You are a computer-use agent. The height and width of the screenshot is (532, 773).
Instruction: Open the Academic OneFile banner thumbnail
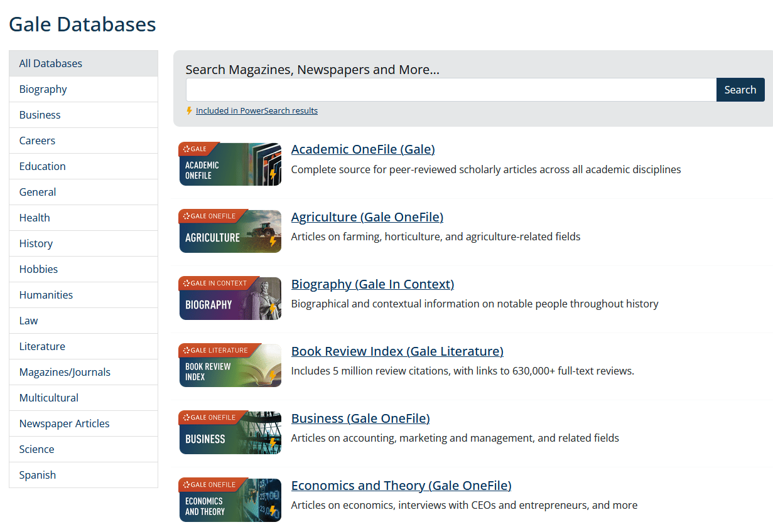click(x=230, y=164)
